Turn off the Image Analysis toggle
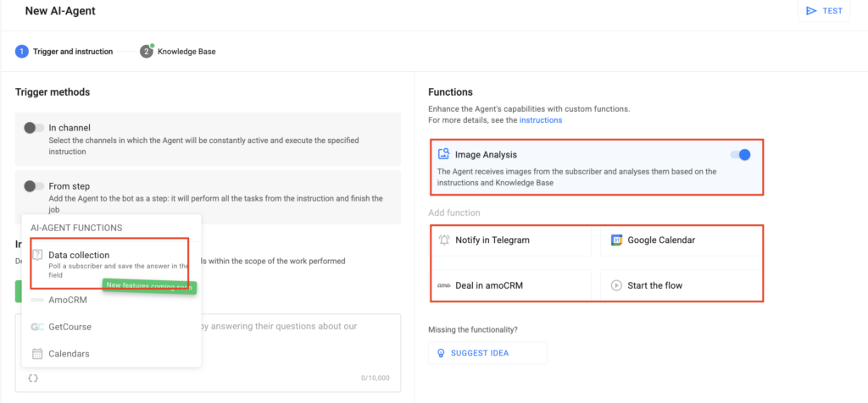The height and width of the screenshot is (403, 868). [739, 155]
